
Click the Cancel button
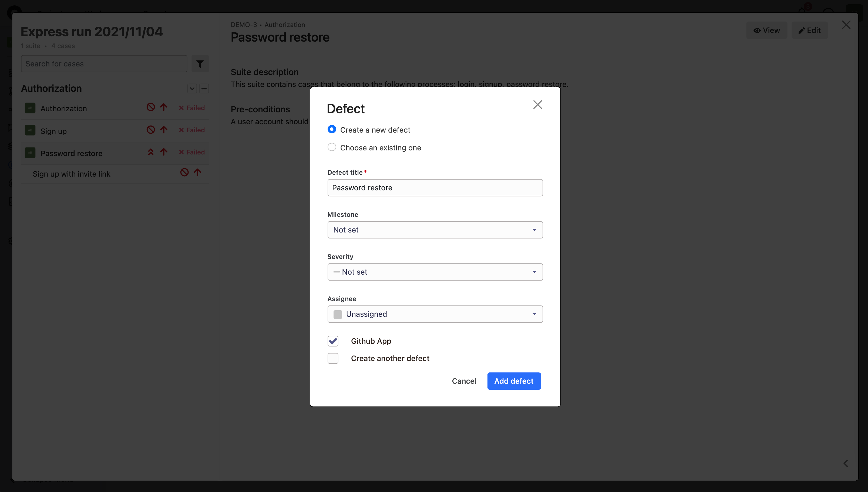pyautogui.click(x=464, y=381)
